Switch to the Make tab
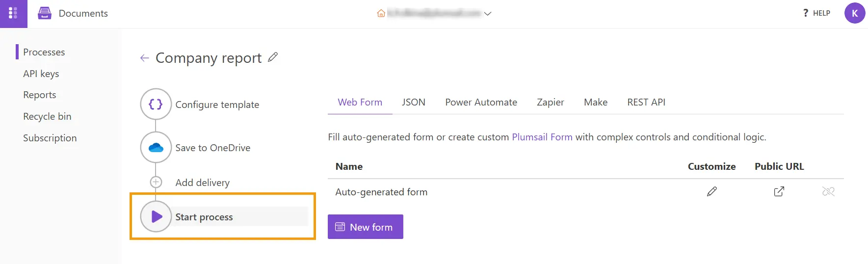Image resolution: width=868 pixels, height=264 pixels. click(x=596, y=102)
